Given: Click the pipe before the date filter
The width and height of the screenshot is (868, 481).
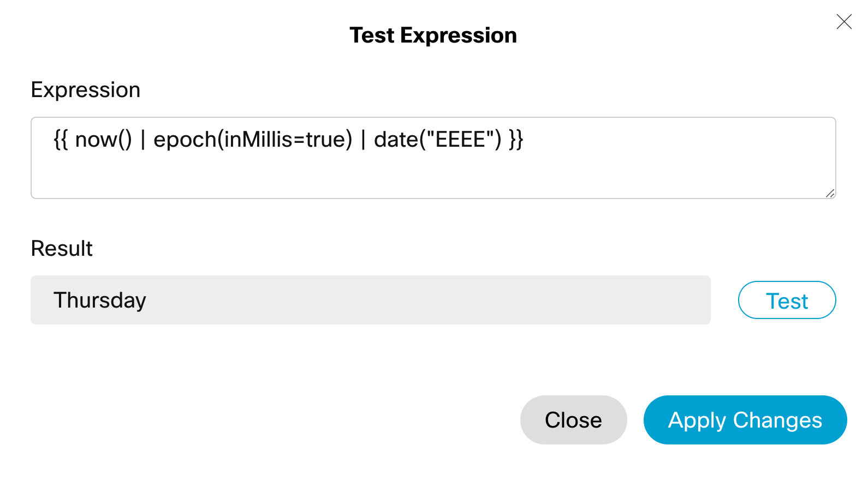Looking at the screenshot, I should click(x=363, y=140).
